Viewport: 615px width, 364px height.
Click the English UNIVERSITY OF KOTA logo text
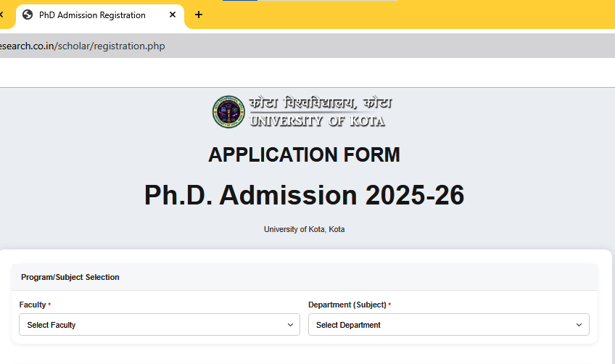[317, 121]
